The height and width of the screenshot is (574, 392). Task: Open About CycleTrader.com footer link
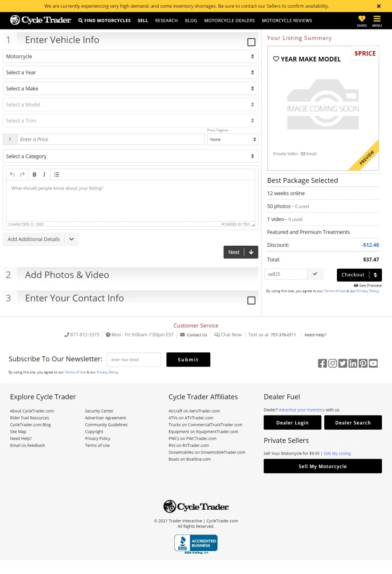(32, 411)
